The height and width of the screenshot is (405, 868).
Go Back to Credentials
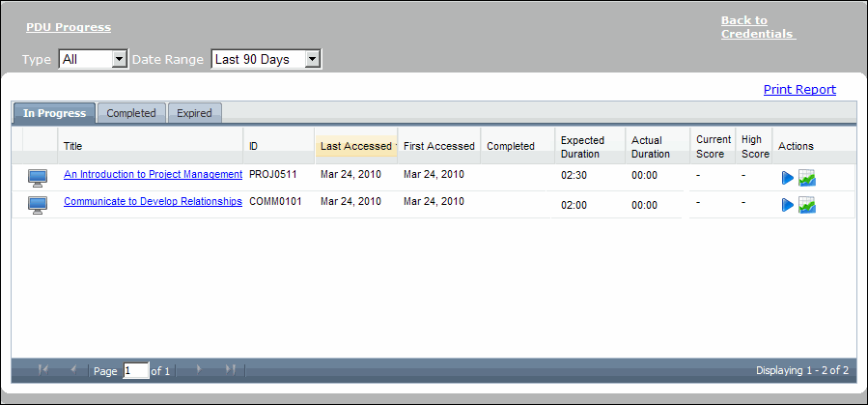pyautogui.click(x=757, y=27)
